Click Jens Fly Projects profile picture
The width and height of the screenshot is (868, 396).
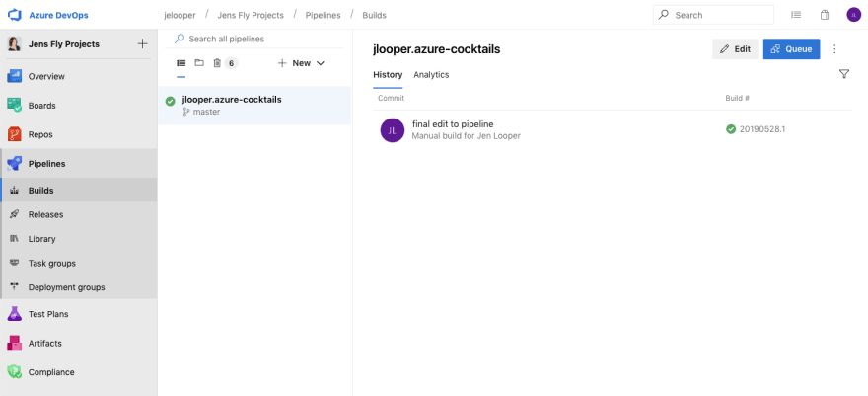coord(15,43)
